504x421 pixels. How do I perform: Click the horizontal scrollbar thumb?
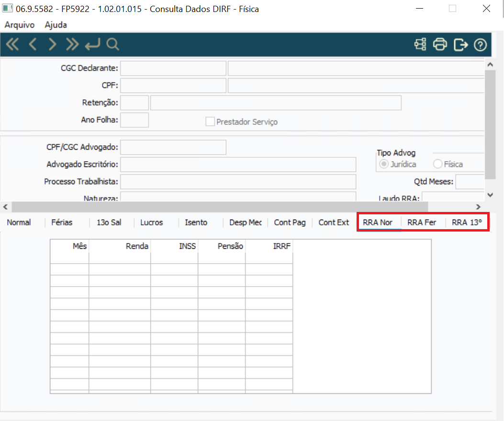pos(220,207)
